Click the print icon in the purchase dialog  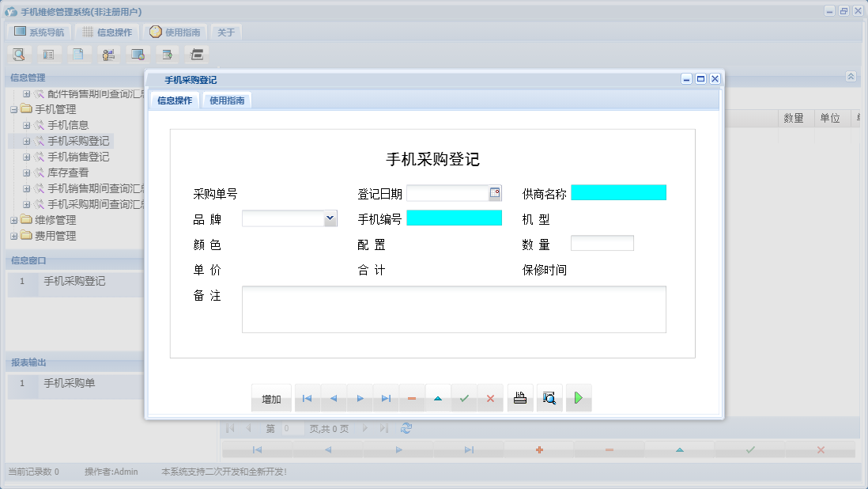[x=519, y=398]
